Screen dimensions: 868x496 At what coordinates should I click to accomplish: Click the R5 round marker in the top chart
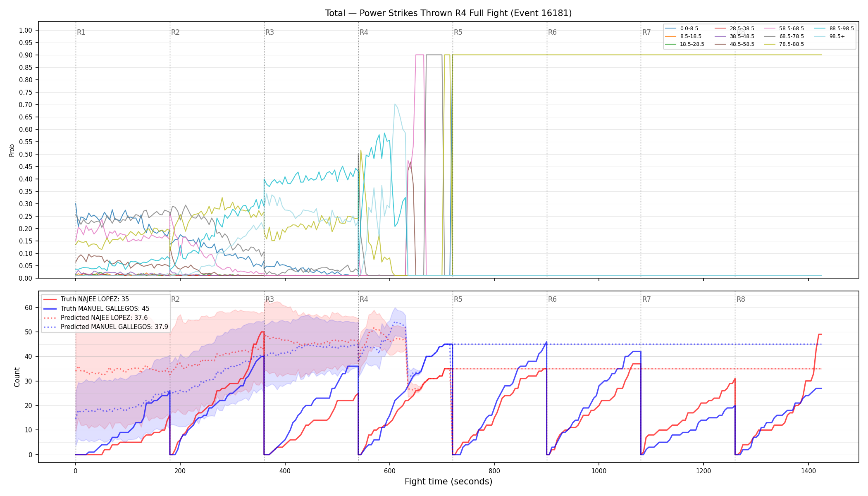tap(458, 32)
